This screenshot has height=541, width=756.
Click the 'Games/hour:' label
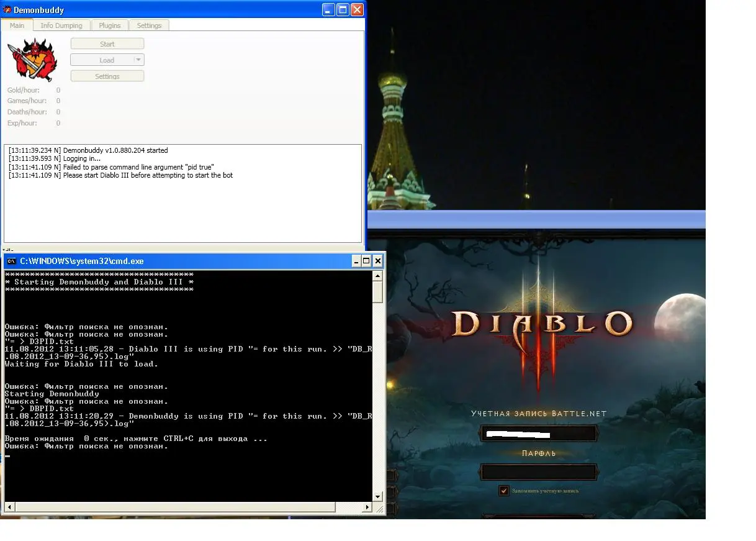coord(27,101)
